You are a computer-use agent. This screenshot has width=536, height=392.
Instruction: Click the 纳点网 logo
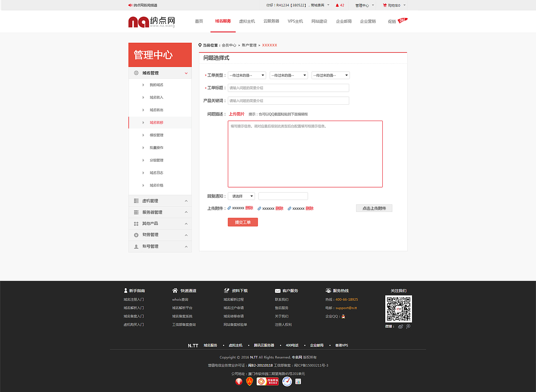tap(152, 22)
